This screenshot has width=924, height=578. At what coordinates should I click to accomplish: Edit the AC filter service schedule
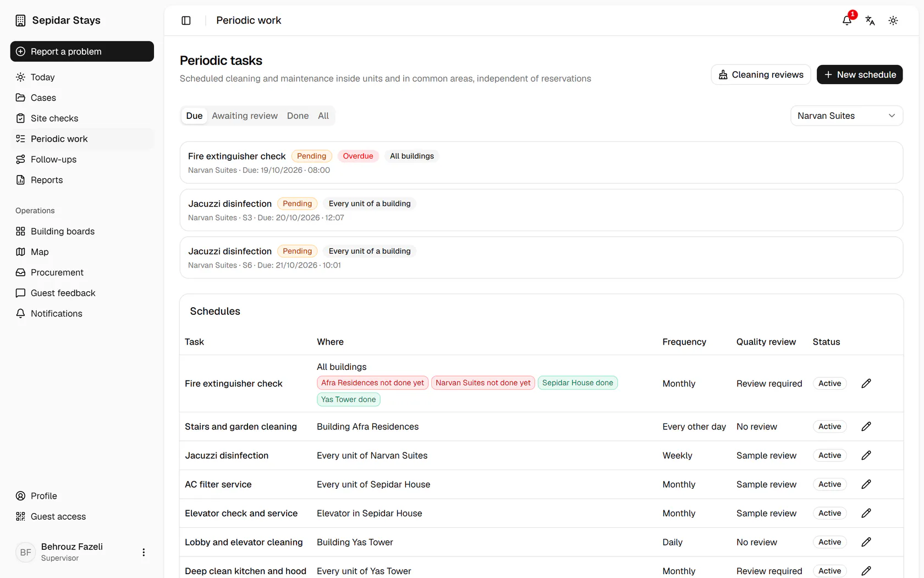coord(866,484)
